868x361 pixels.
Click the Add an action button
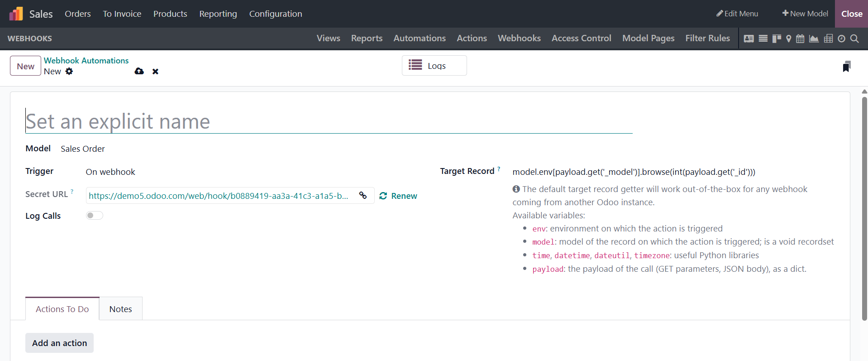pyautogui.click(x=59, y=343)
